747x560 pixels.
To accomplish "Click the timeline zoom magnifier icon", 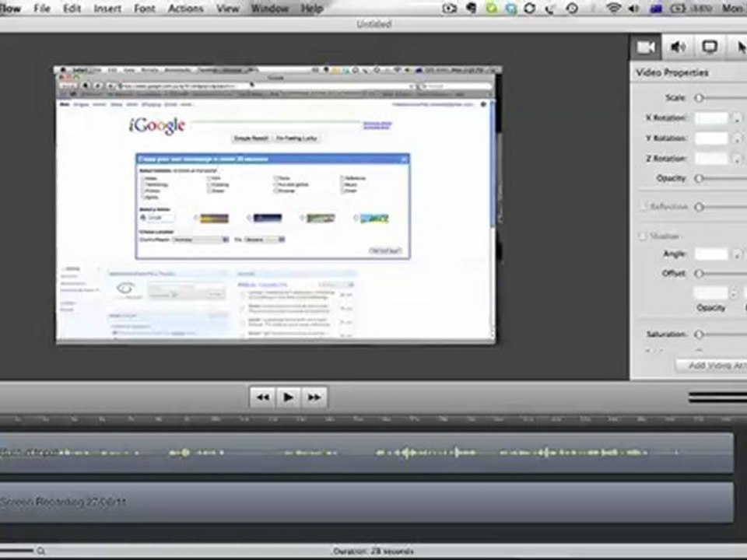I will click(41, 551).
